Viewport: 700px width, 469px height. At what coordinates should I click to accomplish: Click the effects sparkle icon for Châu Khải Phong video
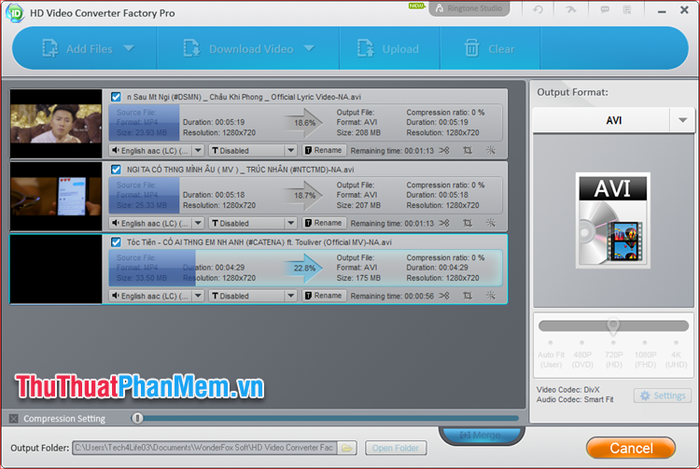(x=491, y=150)
